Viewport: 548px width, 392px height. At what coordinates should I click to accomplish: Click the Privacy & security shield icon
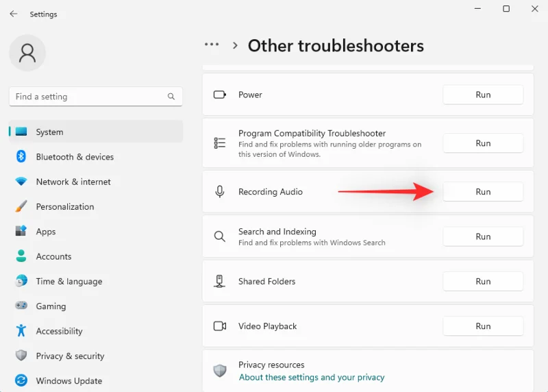click(x=21, y=356)
